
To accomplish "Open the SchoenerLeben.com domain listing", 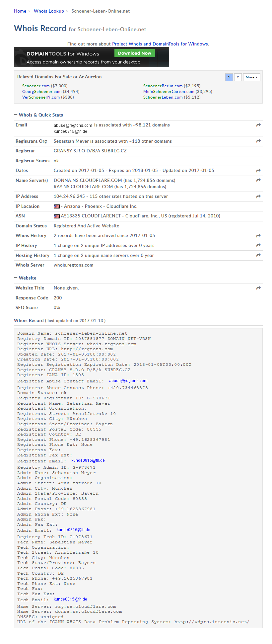I will 163,97.
